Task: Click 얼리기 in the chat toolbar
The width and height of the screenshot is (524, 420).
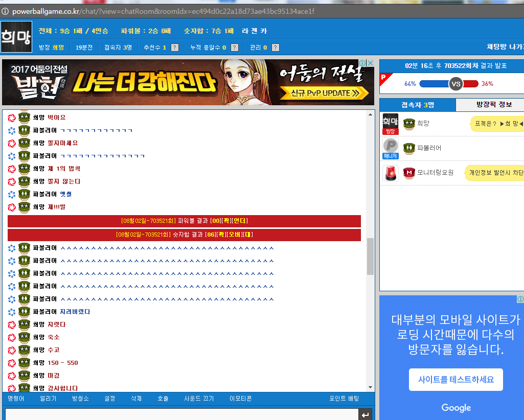Action: coord(48,398)
